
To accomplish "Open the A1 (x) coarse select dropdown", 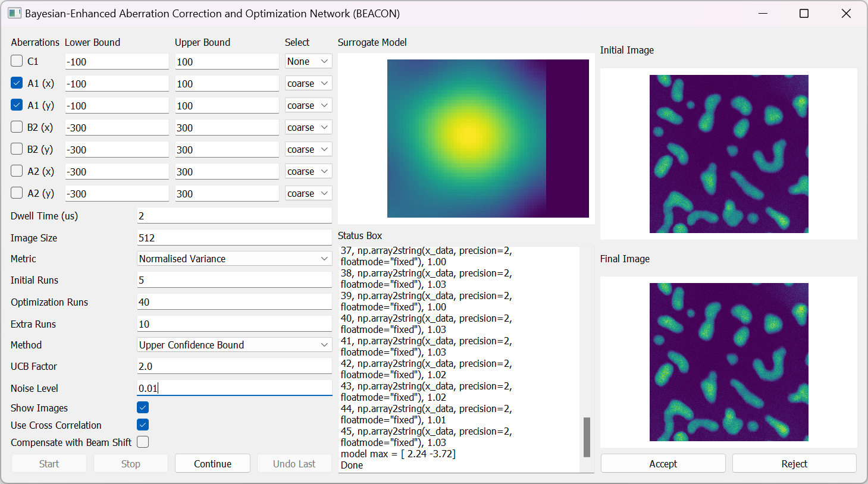I will tap(308, 83).
